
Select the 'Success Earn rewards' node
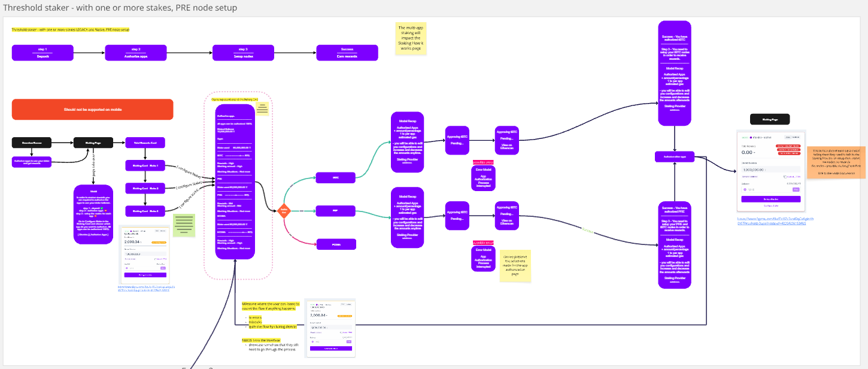click(x=347, y=53)
